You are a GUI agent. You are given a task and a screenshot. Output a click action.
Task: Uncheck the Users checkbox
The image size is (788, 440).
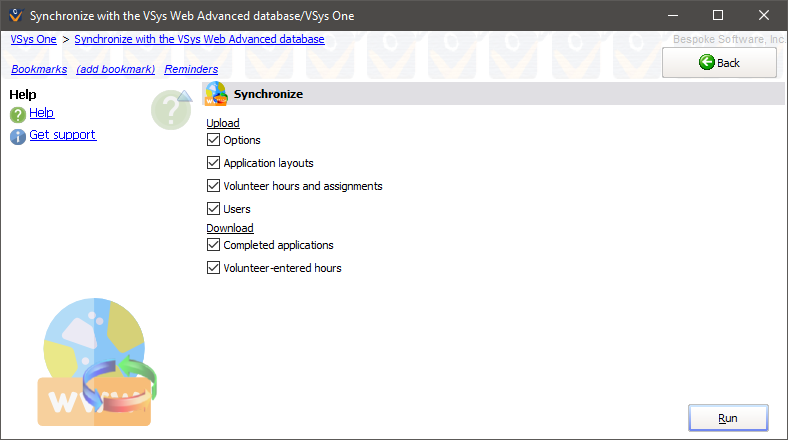[213, 209]
